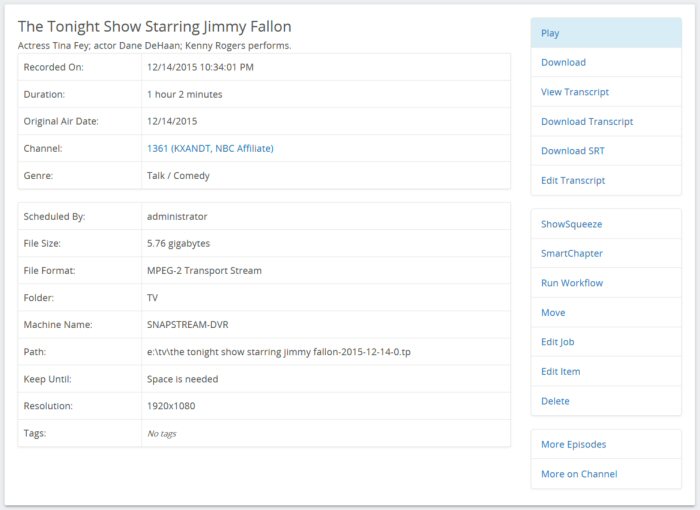Open View Transcript
The height and width of the screenshot is (510, 700).
[x=606, y=92]
